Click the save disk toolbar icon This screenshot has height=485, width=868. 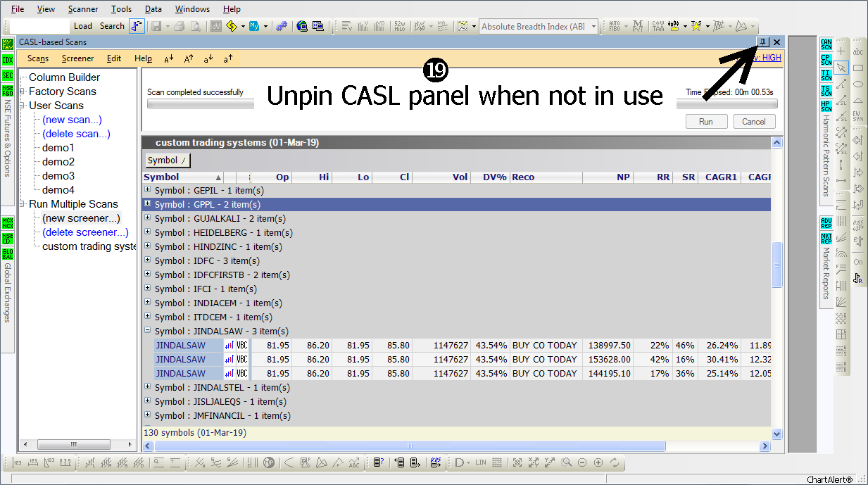click(156, 27)
